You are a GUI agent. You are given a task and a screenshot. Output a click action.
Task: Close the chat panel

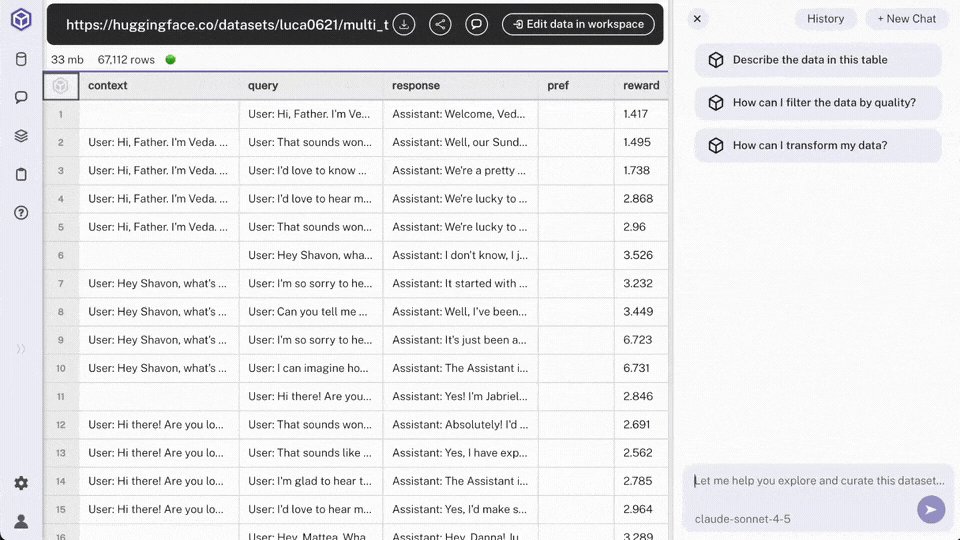[x=697, y=19]
